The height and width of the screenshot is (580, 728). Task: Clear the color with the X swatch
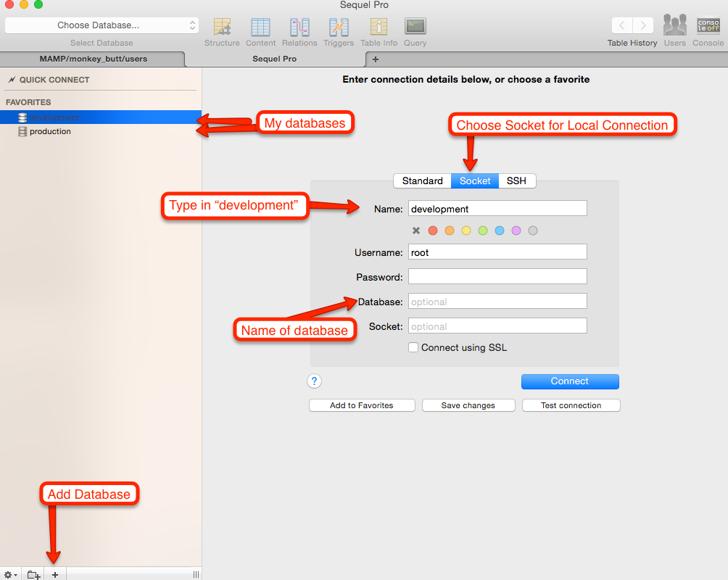(416, 231)
